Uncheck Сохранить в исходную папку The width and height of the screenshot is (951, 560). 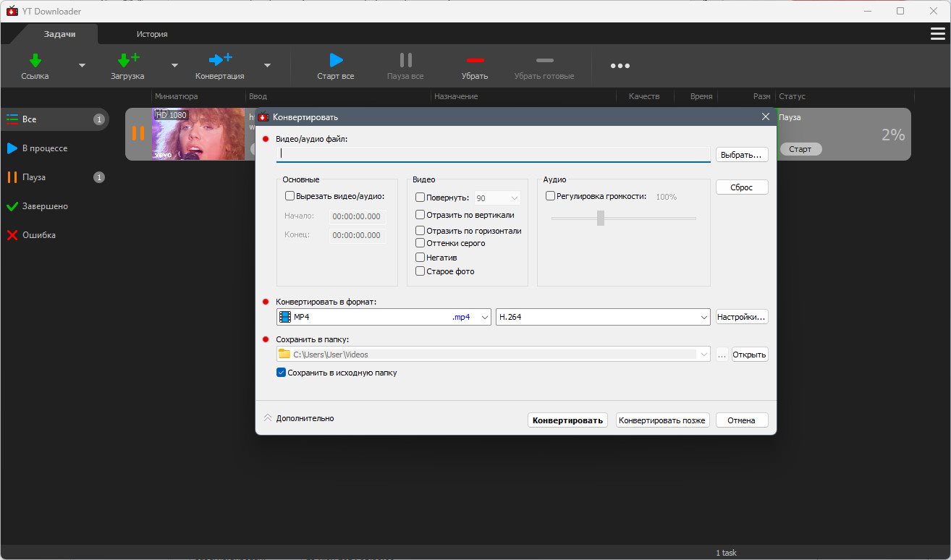tap(282, 373)
